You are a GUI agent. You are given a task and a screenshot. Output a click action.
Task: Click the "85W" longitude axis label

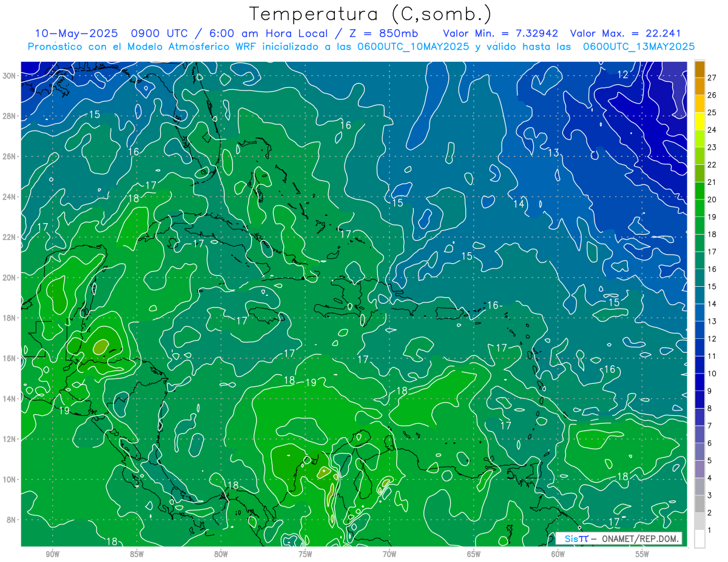137,554
